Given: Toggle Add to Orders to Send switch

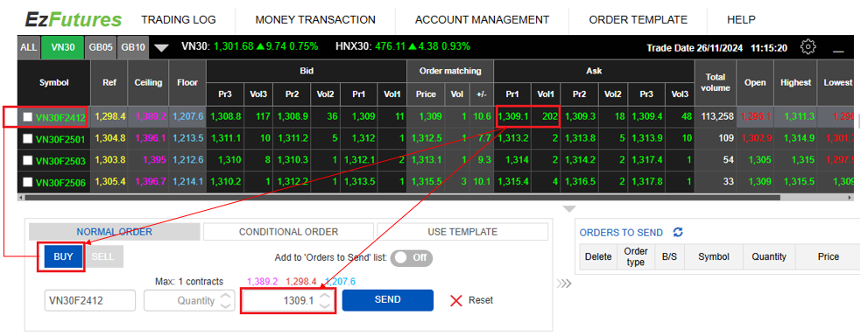Looking at the screenshot, I should [412, 258].
